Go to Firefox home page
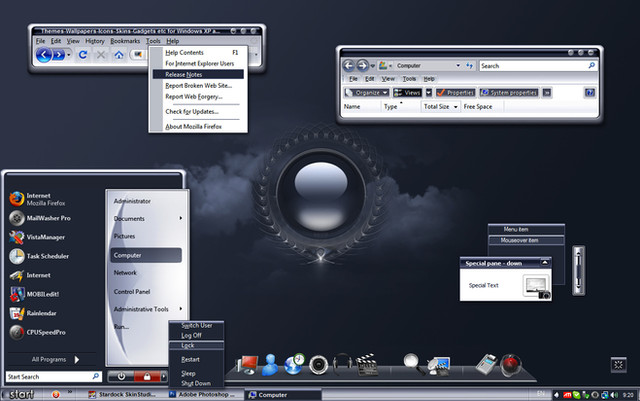The image size is (640, 401). tap(119, 54)
